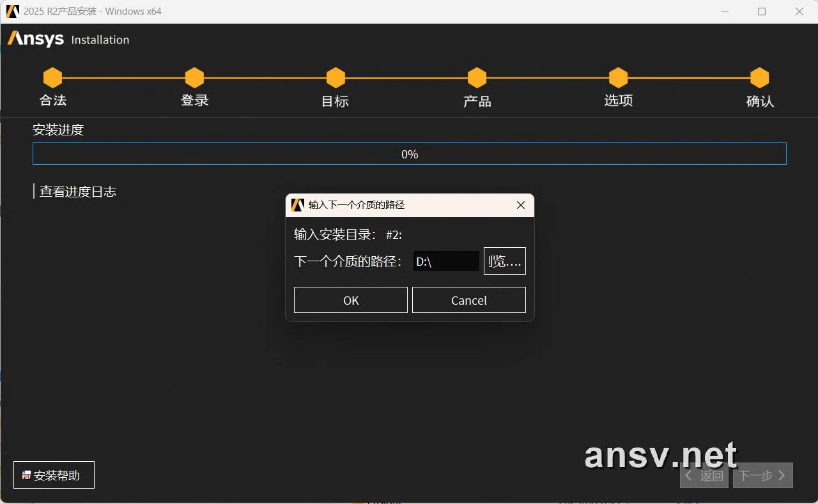Open 安装帮助 installation help PDF
The height and width of the screenshot is (504, 818).
(x=54, y=475)
